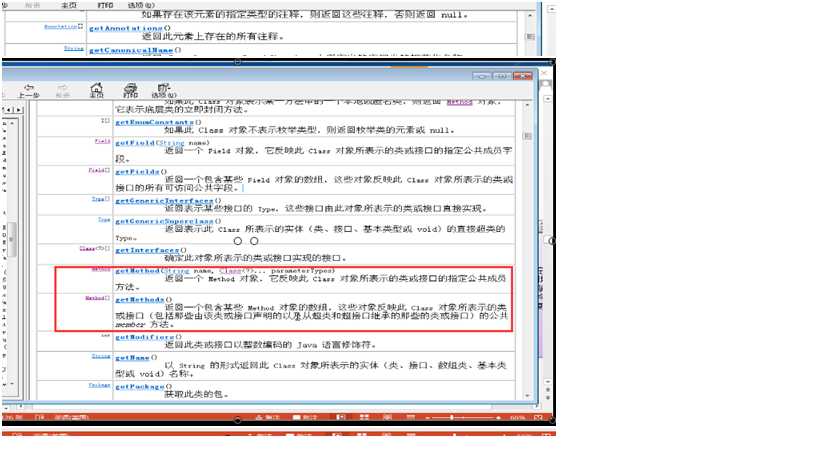Switch to Slide Sorter view in the status bar
This screenshot has width=819, height=460.
click(x=364, y=417)
